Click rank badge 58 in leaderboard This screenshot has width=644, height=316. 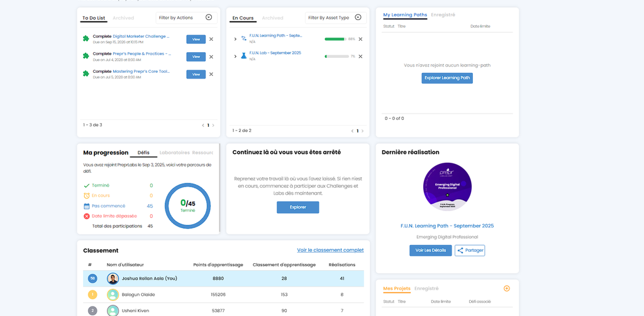click(92, 279)
